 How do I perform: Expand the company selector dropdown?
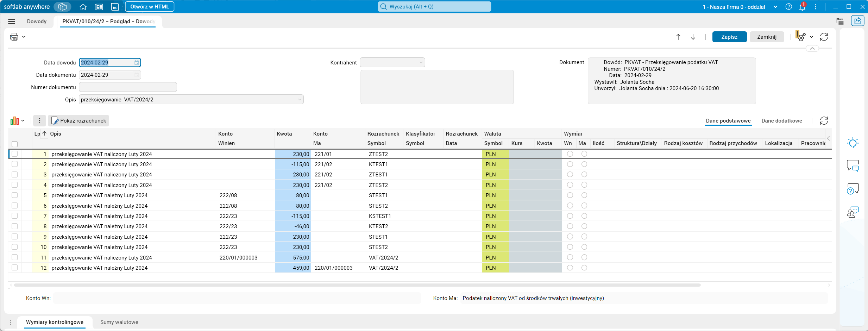[x=775, y=7]
